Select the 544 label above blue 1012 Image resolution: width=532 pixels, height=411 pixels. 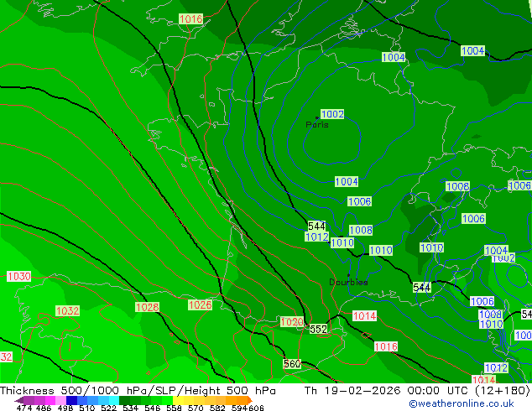(316, 226)
